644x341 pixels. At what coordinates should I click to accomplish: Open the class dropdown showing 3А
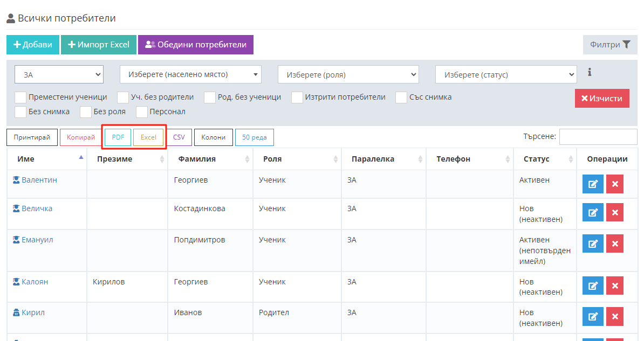point(59,75)
